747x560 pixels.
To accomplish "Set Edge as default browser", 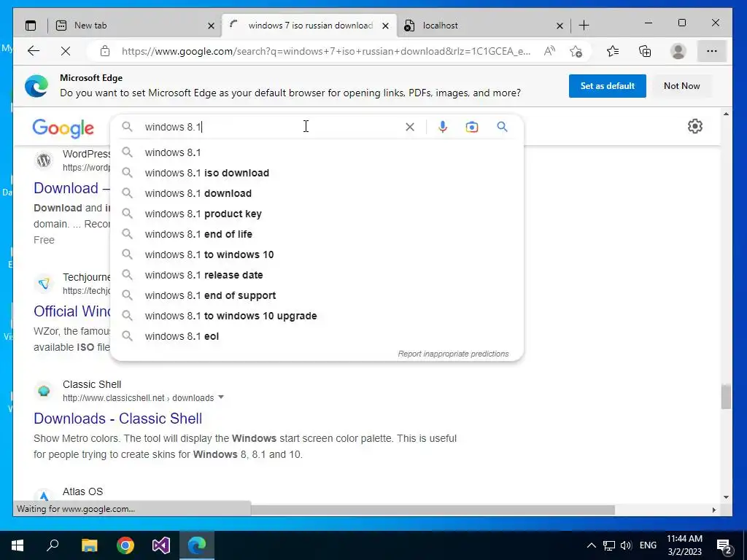I will (607, 86).
